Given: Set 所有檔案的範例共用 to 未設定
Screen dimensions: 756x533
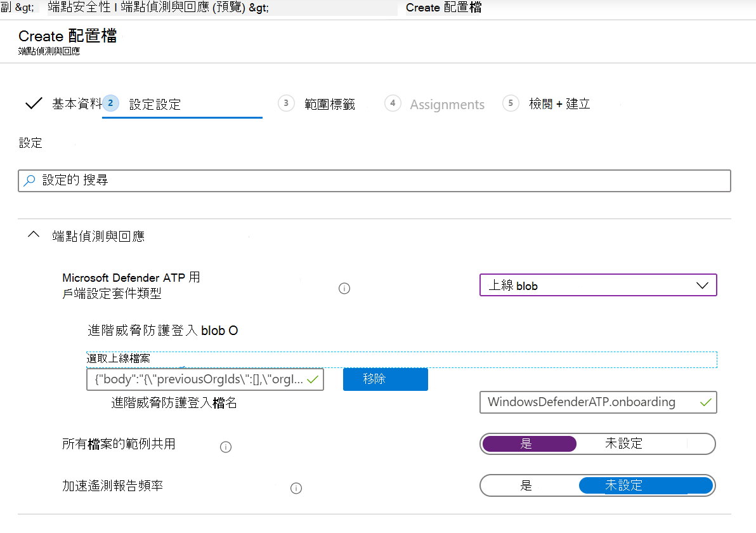Looking at the screenshot, I should 623,444.
